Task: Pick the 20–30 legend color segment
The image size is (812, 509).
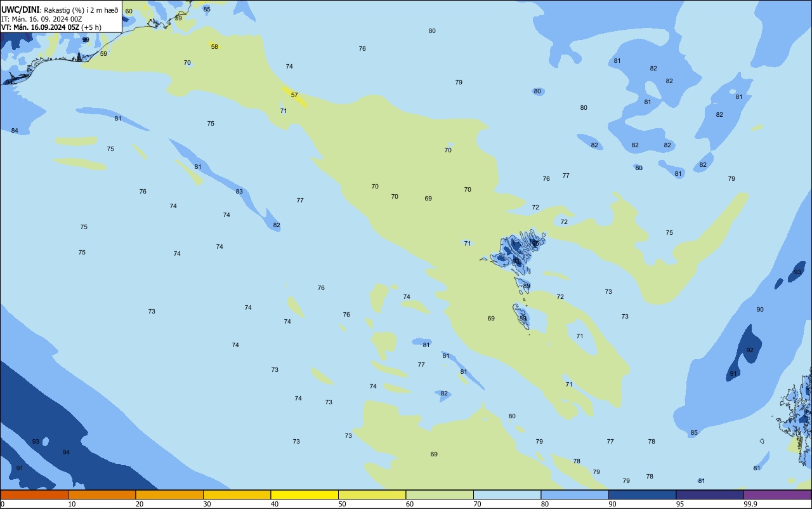Action: pos(169,494)
